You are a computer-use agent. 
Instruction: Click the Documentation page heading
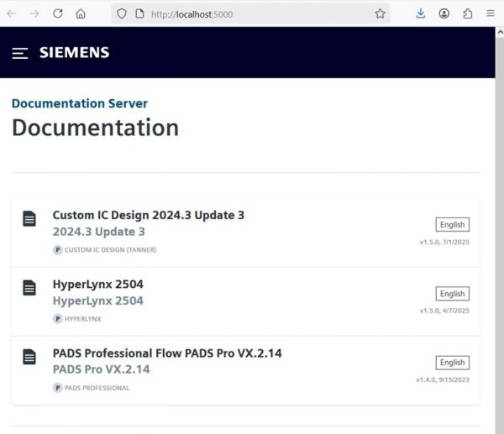click(96, 128)
